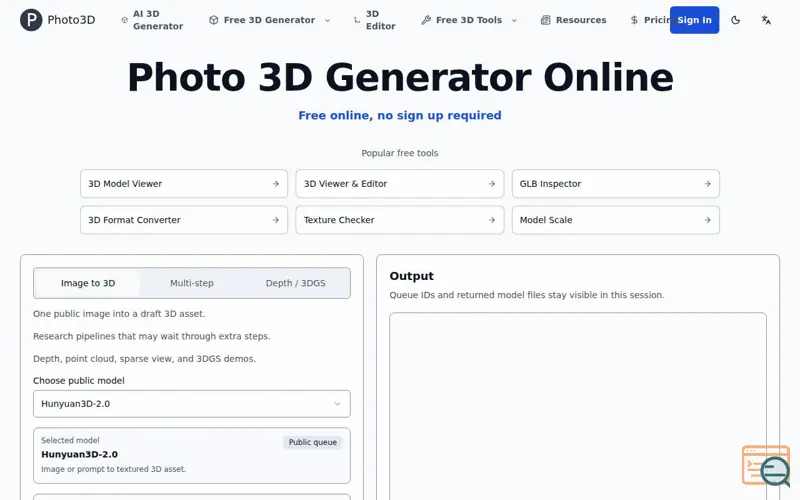Image resolution: width=800 pixels, height=500 pixels.
Task: Click the Resources book icon
Action: (545, 20)
